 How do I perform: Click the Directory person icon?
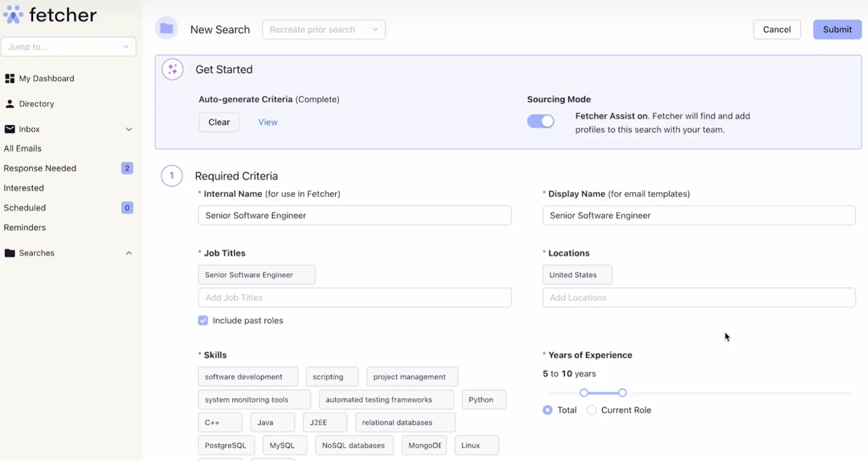point(10,103)
